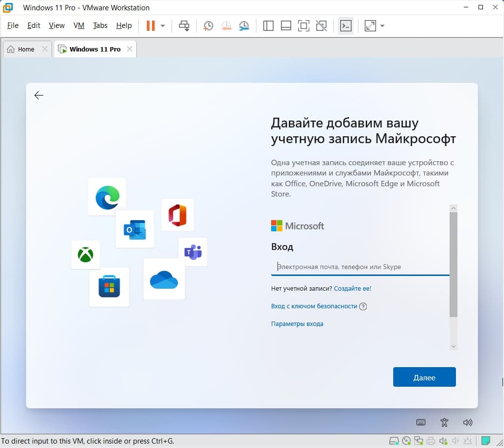Click the Microsoft Store tile
Screen dimensions: 504x448
[109, 287]
